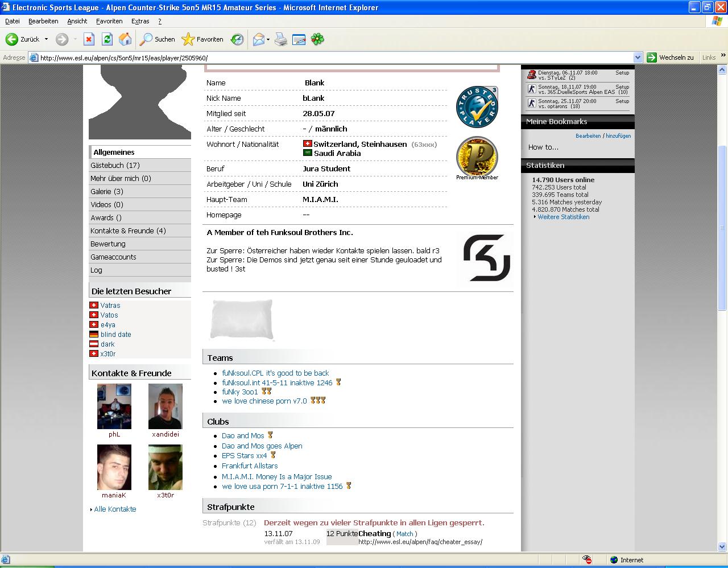This screenshot has width=728, height=568.
Task: Open match icon for vs. 365.DuelleSports Alpen EAS
Action: pyautogui.click(x=532, y=89)
